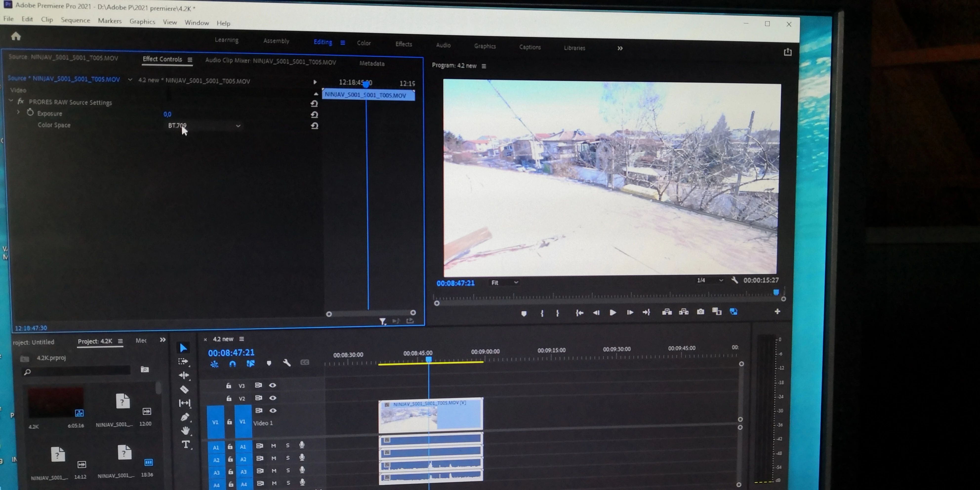
Task: Select the Pen tool
Action: (184, 417)
